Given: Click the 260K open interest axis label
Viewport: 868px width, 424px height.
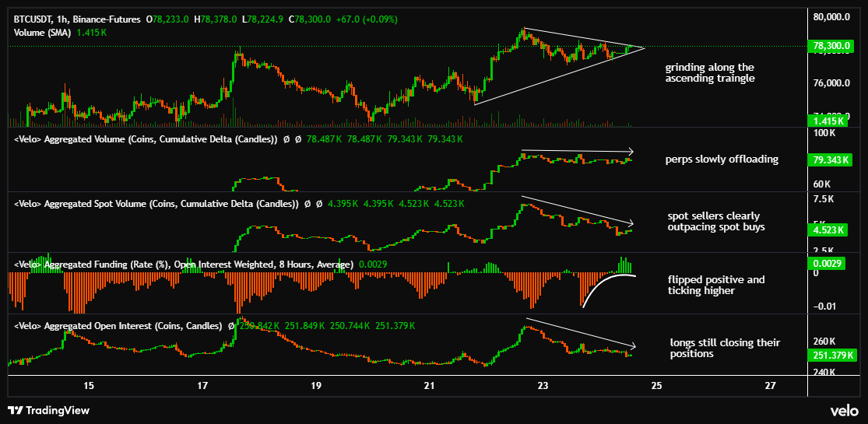Looking at the screenshot, I should click(824, 342).
